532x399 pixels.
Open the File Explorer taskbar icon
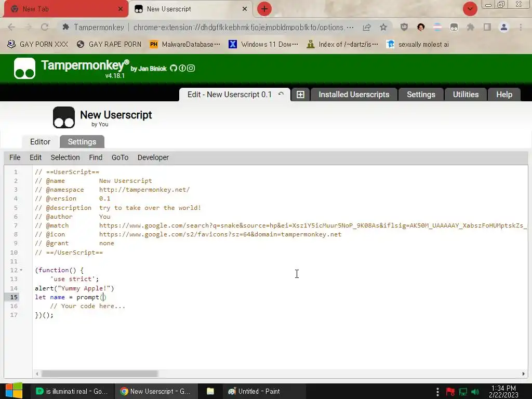click(x=210, y=391)
